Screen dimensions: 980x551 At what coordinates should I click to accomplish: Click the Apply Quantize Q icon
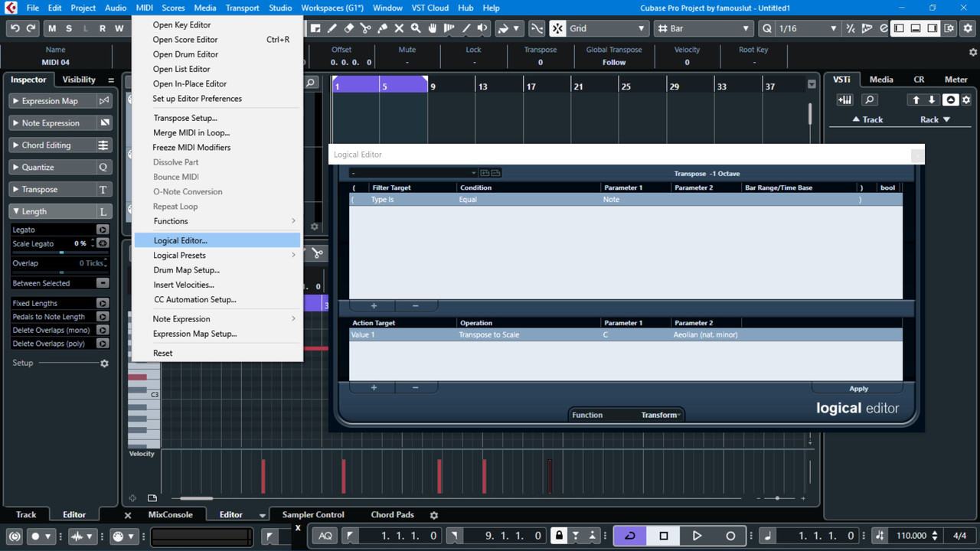coord(768,28)
